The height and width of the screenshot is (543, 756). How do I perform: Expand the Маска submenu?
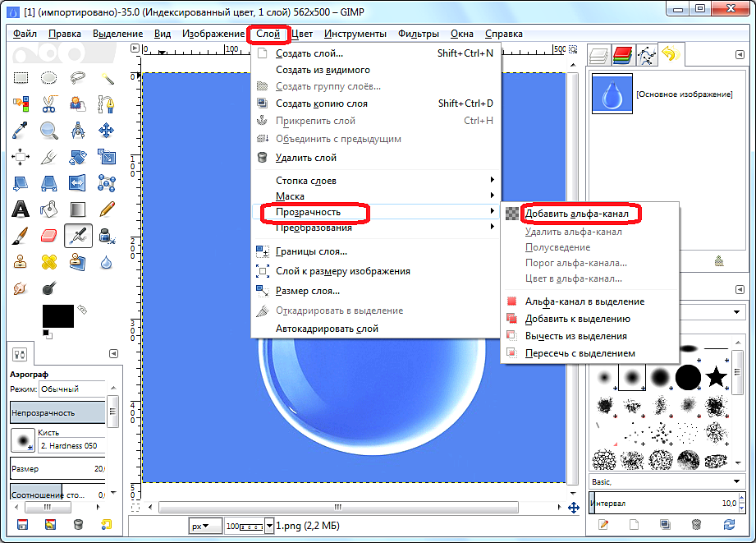point(376,196)
